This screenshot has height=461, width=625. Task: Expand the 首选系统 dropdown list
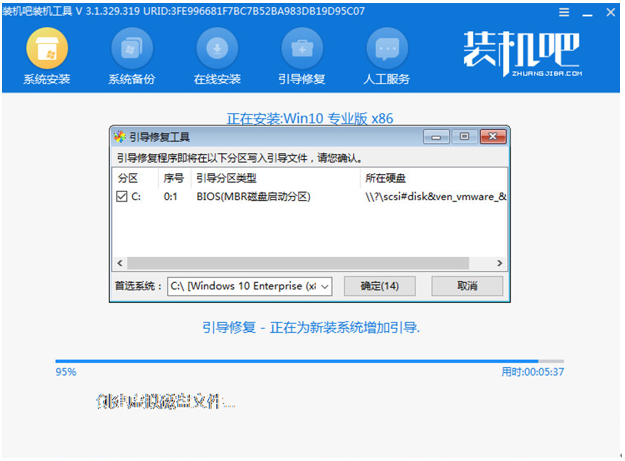324,286
